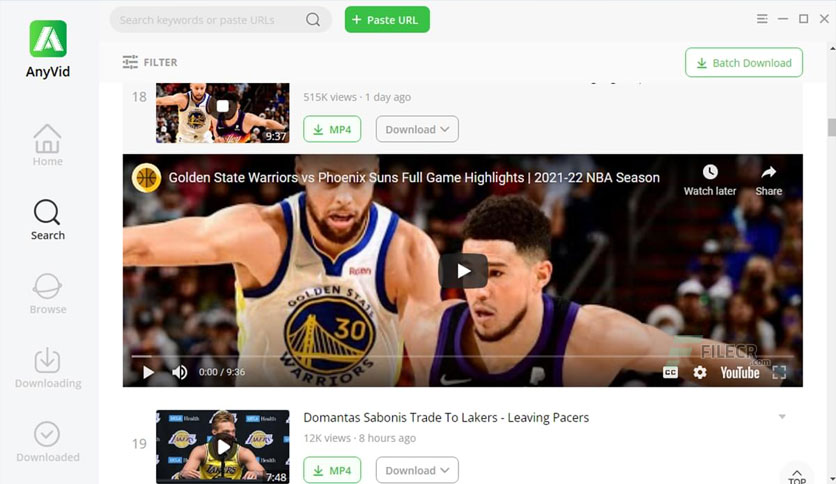Click the 0:00 / 9:36 time display
Screen dimensions: 836x484
[222, 372]
